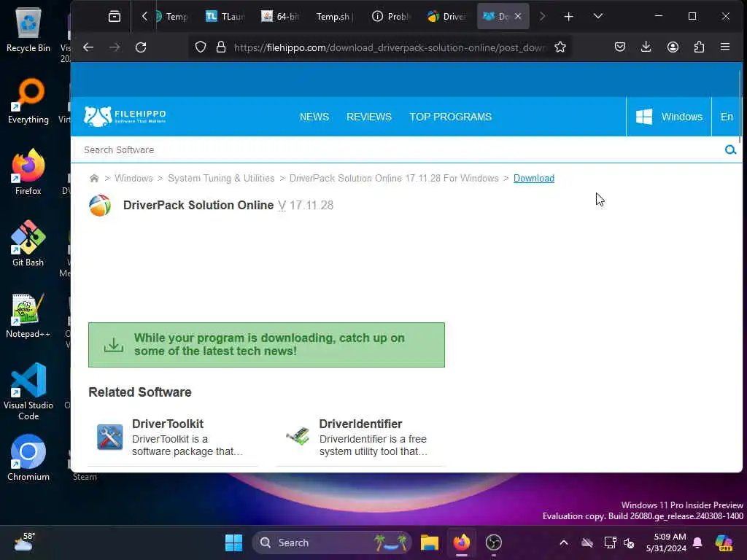Click Firefox icon in taskbar
Viewport: 747px width, 560px height.
461,542
